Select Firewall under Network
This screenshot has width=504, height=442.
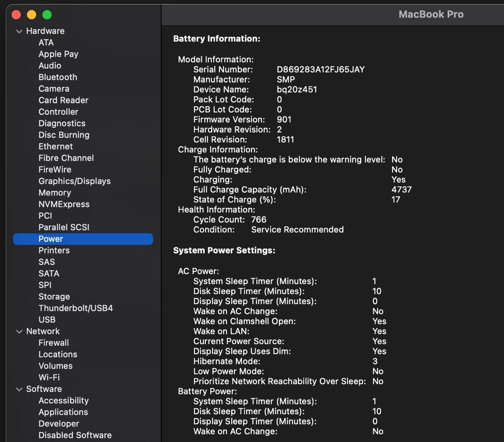click(x=54, y=343)
